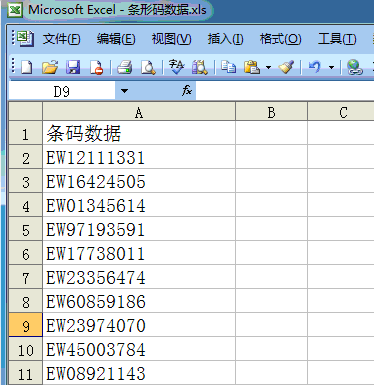Viewport: 374px width, 385px height.
Task: Select the Format Painter brush icon
Action: click(x=286, y=67)
